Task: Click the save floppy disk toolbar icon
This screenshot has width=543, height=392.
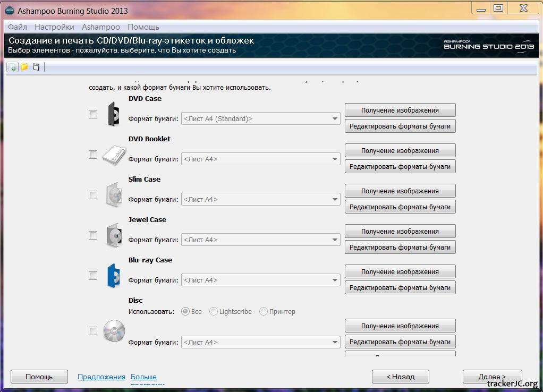Action: pyautogui.click(x=36, y=67)
